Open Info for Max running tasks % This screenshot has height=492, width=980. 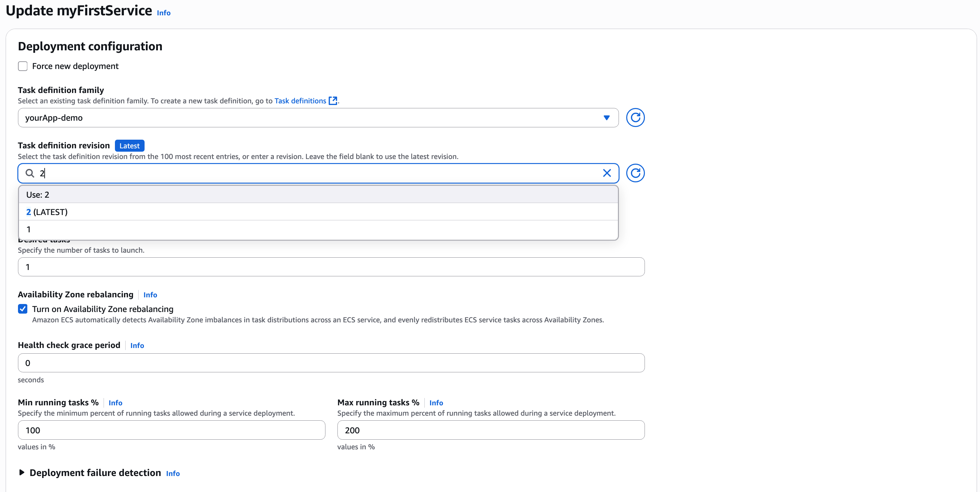pyautogui.click(x=436, y=403)
